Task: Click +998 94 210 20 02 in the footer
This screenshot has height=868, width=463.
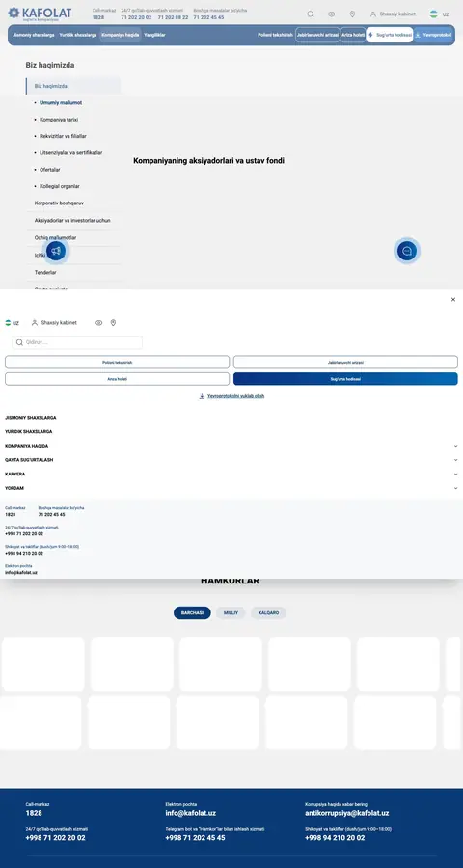Action: coord(335,838)
